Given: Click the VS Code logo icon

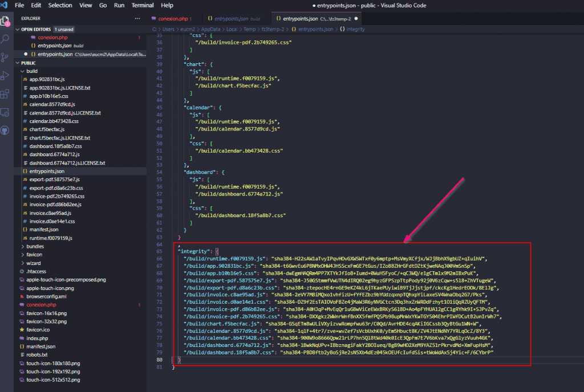Looking at the screenshot, I should coord(4,5).
